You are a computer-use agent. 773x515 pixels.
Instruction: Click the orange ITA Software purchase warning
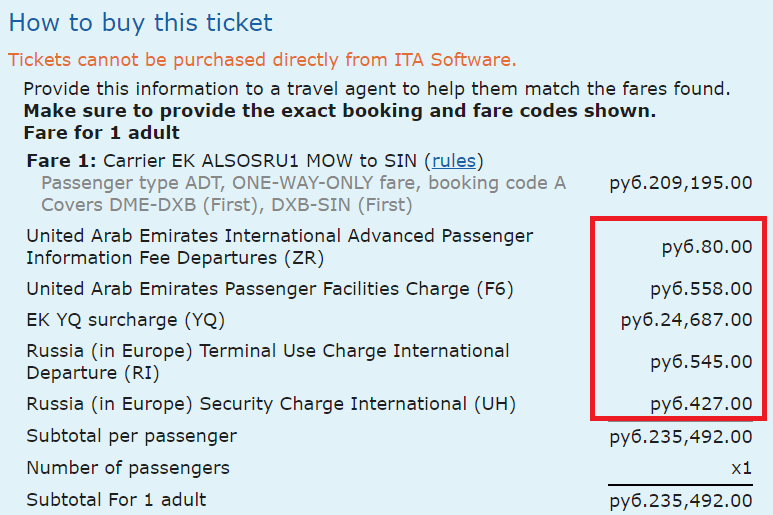coord(262,60)
